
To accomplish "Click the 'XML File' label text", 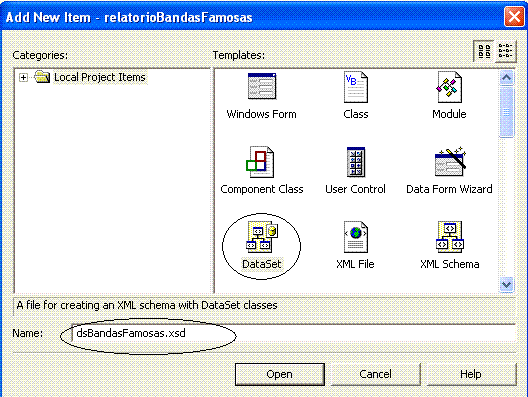I will pyautogui.click(x=355, y=264).
